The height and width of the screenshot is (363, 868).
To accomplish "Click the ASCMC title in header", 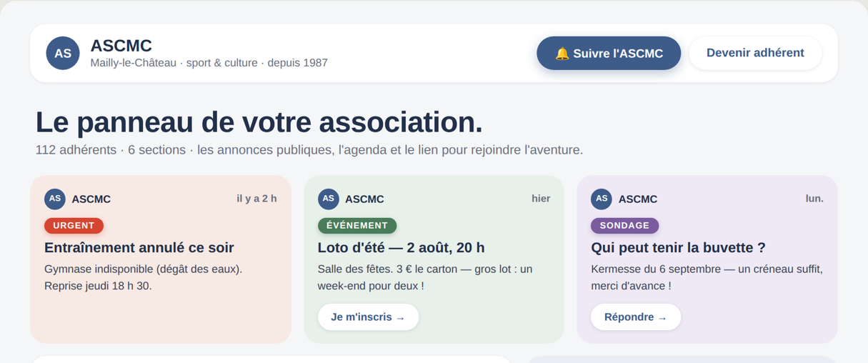I will point(121,46).
